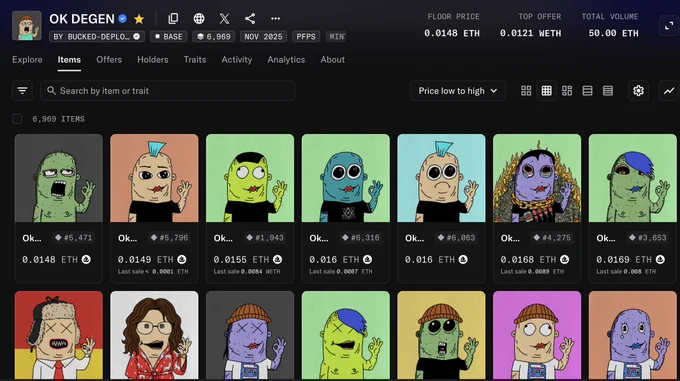Click the 0.0121 WETH top offer value
The image size is (680, 381).
[530, 33]
